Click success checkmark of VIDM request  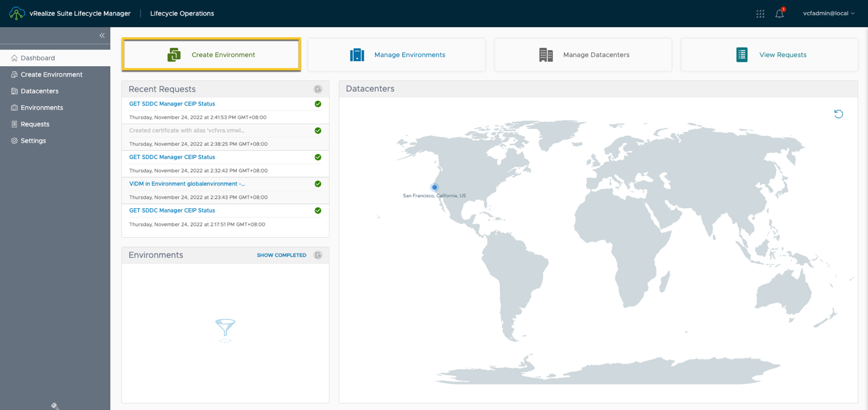[318, 184]
